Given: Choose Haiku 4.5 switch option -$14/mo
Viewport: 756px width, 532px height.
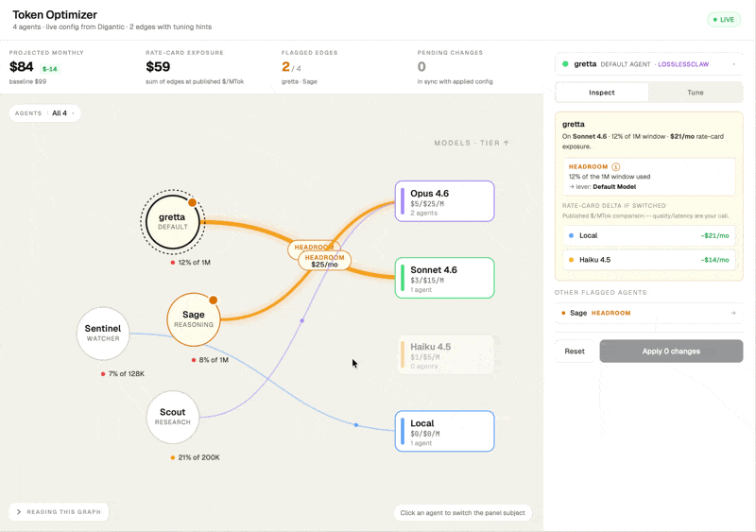Looking at the screenshot, I should coord(649,260).
